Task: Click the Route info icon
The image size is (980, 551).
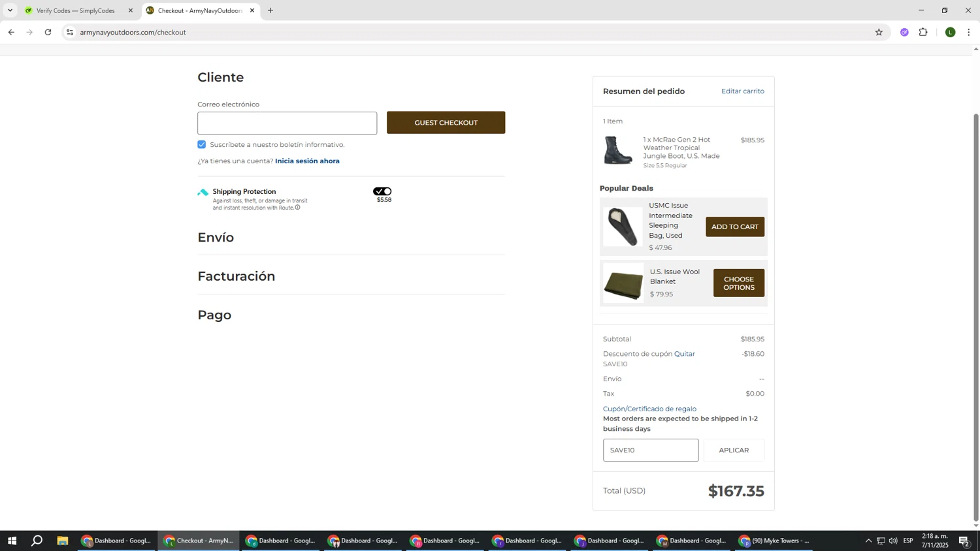Action: (x=297, y=208)
